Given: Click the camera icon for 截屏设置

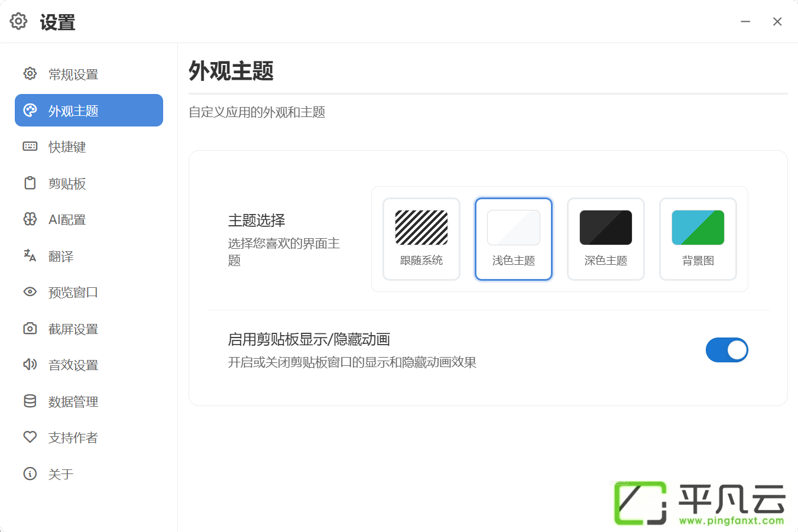Looking at the screenshot, I should [x=30, y=328].
